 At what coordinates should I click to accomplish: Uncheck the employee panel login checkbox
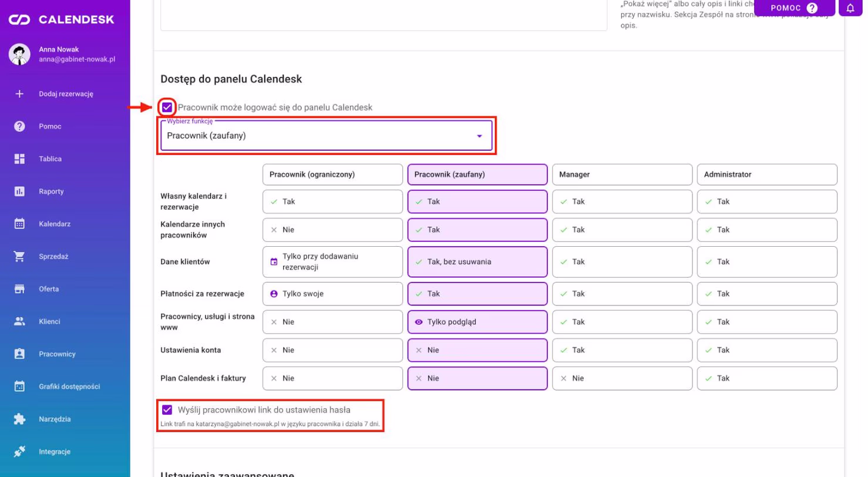pyautogui.click(x=167, y=108)
